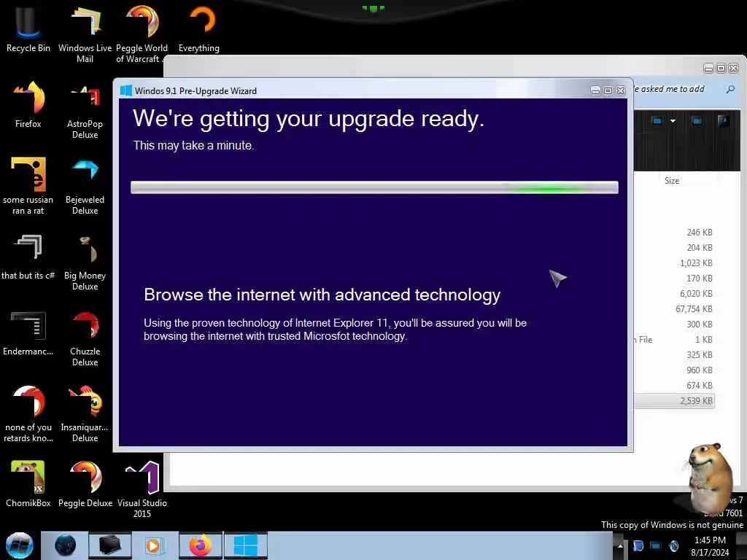
Task: Sort by the Size column header
Action: pyautogui.click(x=672, y=181)
